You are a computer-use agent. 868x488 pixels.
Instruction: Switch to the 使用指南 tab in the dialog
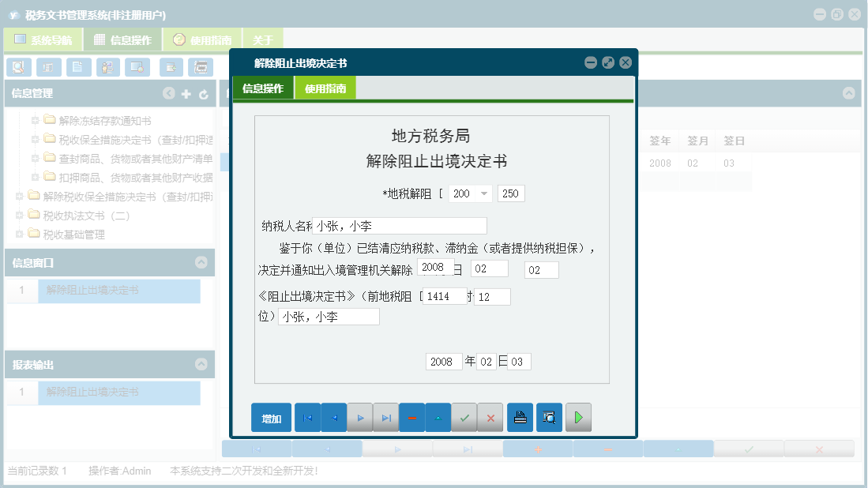327,88
